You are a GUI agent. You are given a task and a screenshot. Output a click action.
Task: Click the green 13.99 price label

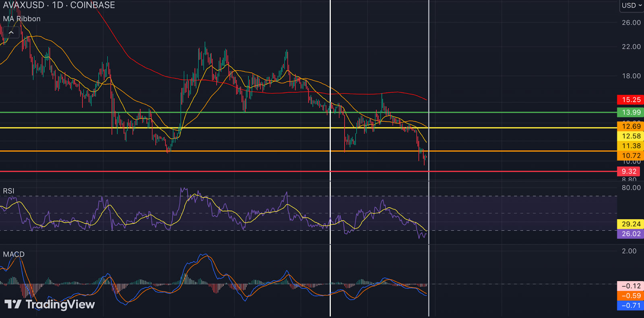tap(630, 112)
